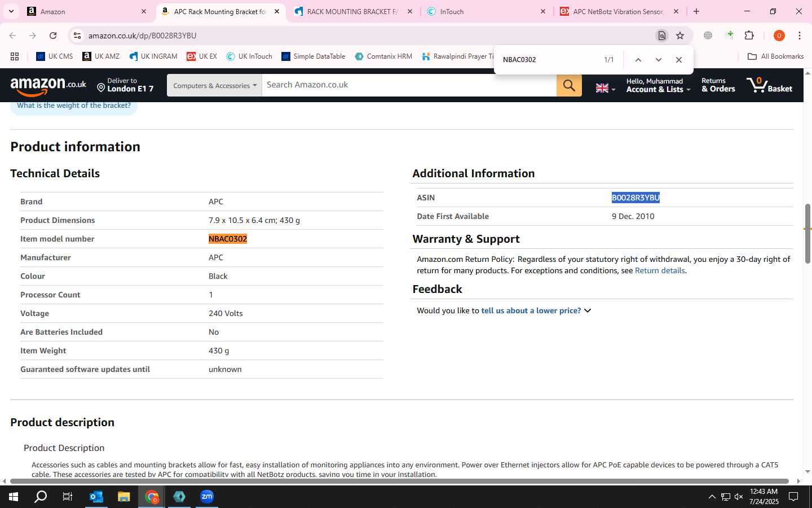812x508 pixels.
Task: Open a new browser tab
Action: point(696,11)
